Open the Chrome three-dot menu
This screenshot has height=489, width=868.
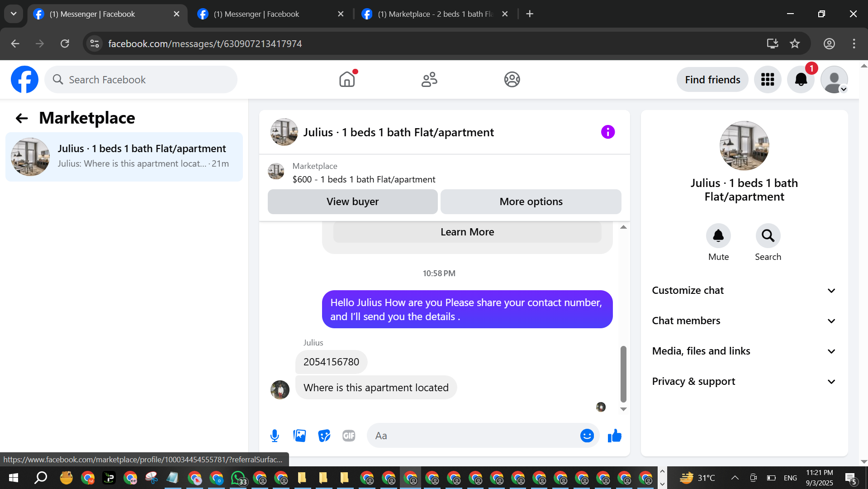(854, 43)
